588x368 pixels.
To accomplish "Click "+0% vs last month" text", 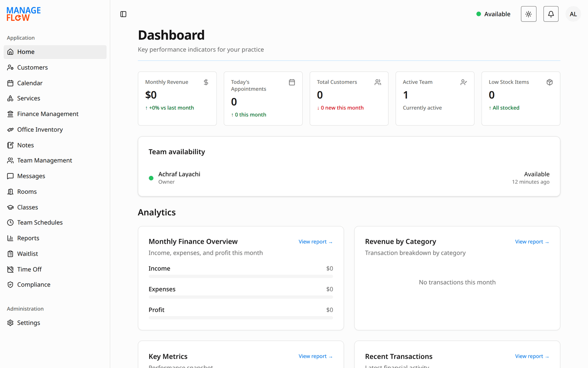I will click(169, 108).
